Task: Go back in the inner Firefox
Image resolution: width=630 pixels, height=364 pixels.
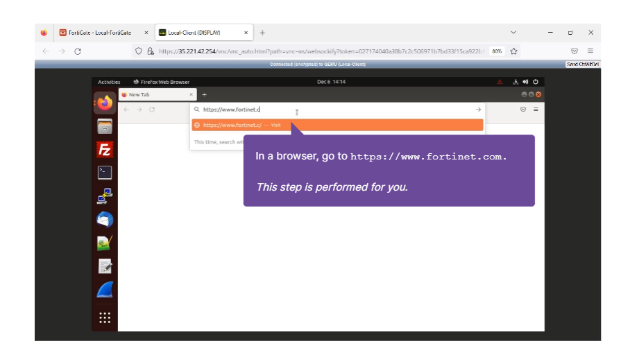Action: point(126,110)
